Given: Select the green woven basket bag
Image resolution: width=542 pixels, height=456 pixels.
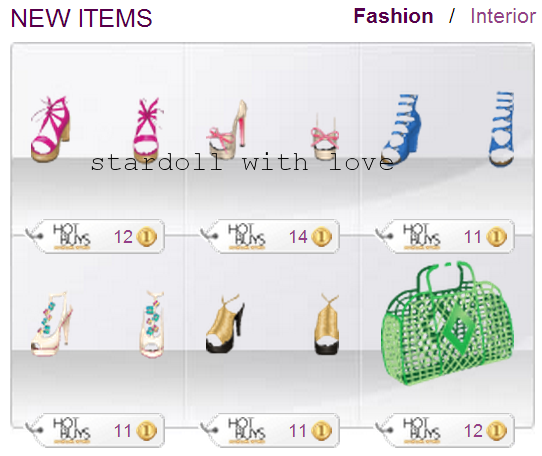Looking at the screenshot, I should (448, 323).
